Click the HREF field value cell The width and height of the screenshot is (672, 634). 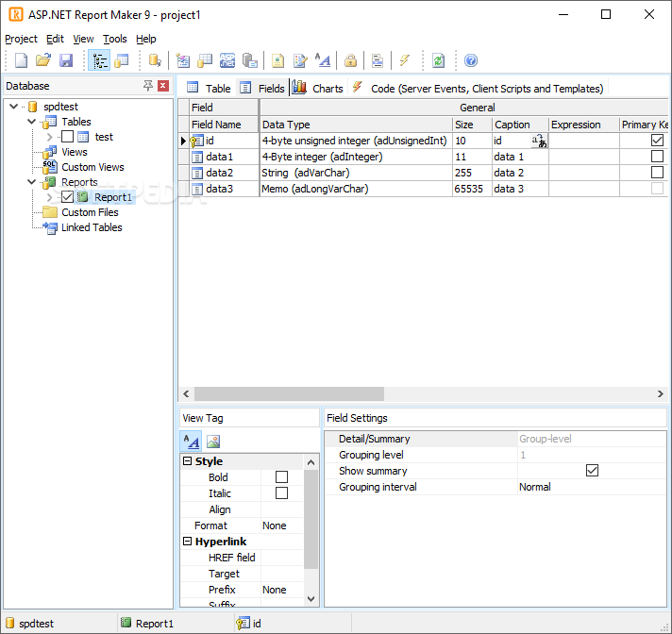[x=282, y=558]
